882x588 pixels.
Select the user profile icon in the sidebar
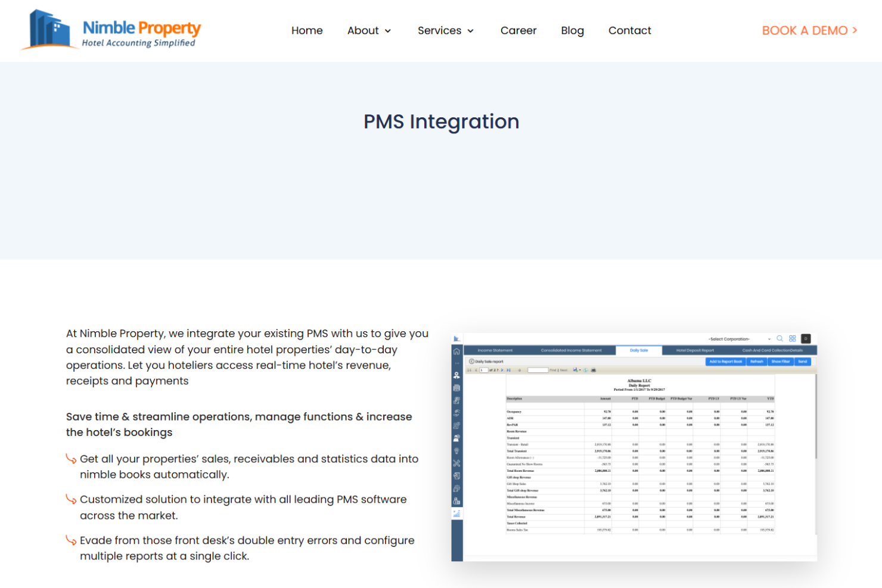[456, 375]
